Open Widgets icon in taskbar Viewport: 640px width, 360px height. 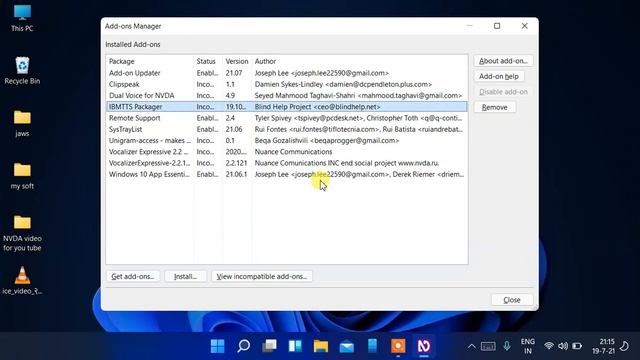(x=295, y=346)
